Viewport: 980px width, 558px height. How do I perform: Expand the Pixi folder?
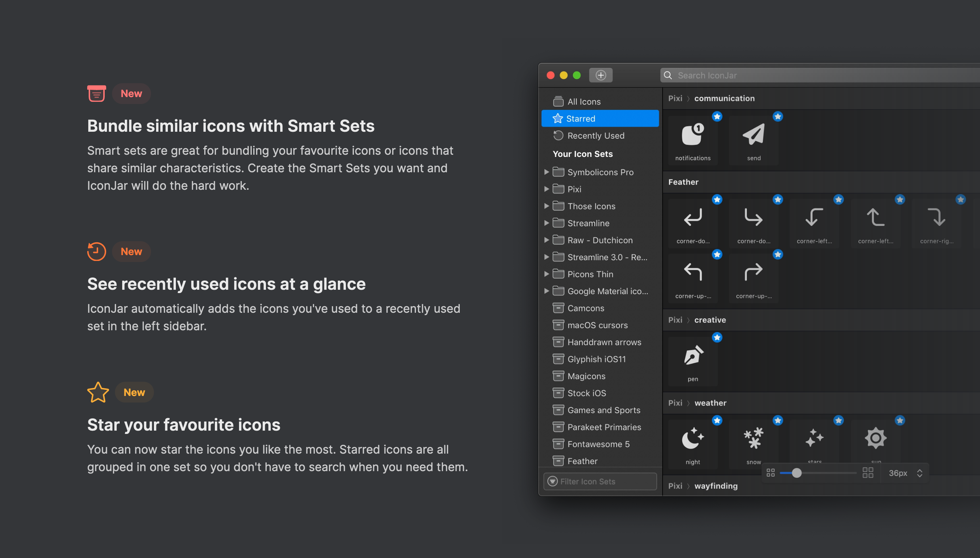(547, 189)
